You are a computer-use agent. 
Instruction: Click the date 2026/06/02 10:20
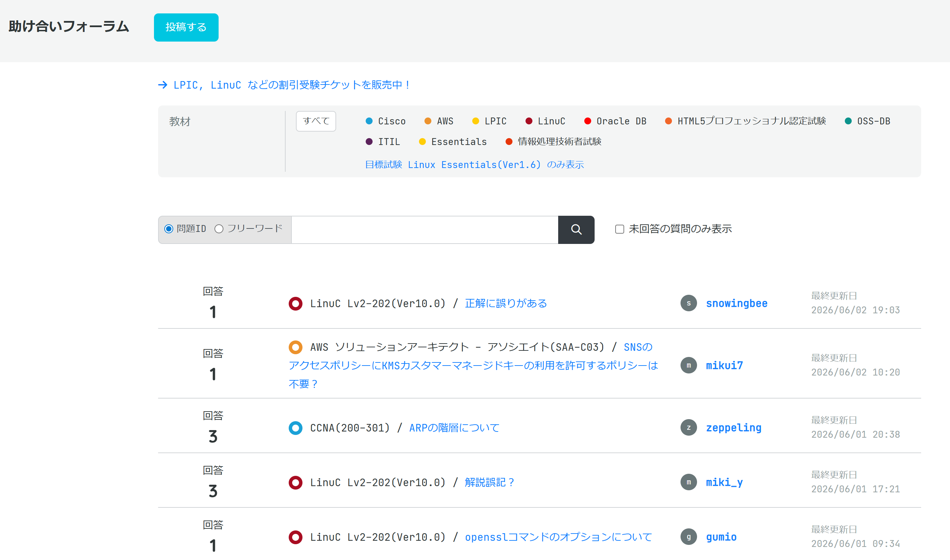[x=855, y=373]
